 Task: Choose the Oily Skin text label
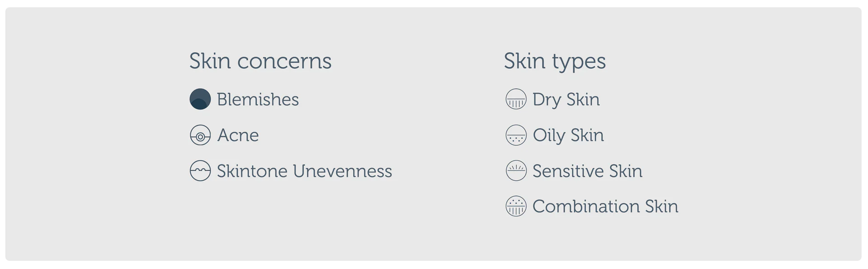(x=568, y=135)
